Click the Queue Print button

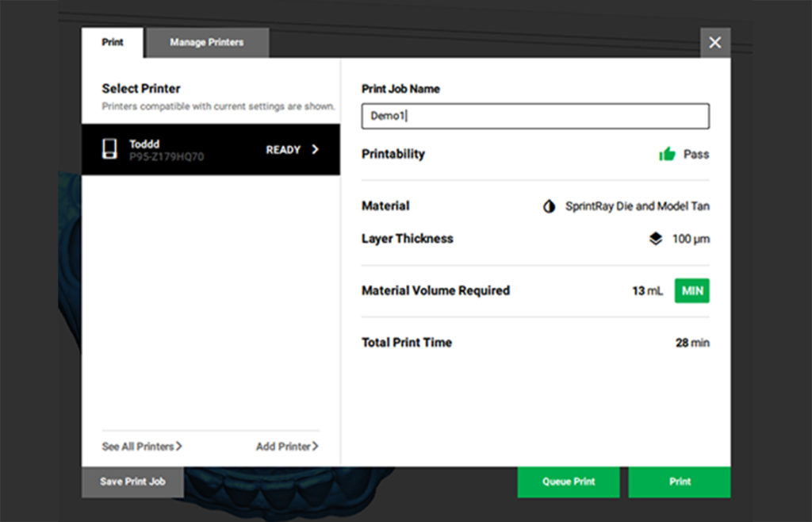point(569,482)
